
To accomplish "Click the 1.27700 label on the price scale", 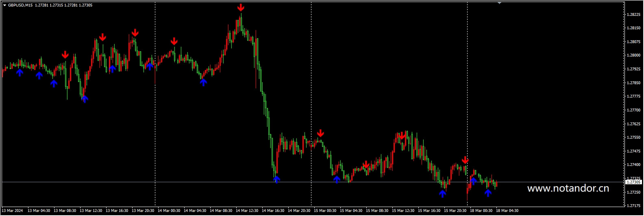I will (x=633, y=110).
